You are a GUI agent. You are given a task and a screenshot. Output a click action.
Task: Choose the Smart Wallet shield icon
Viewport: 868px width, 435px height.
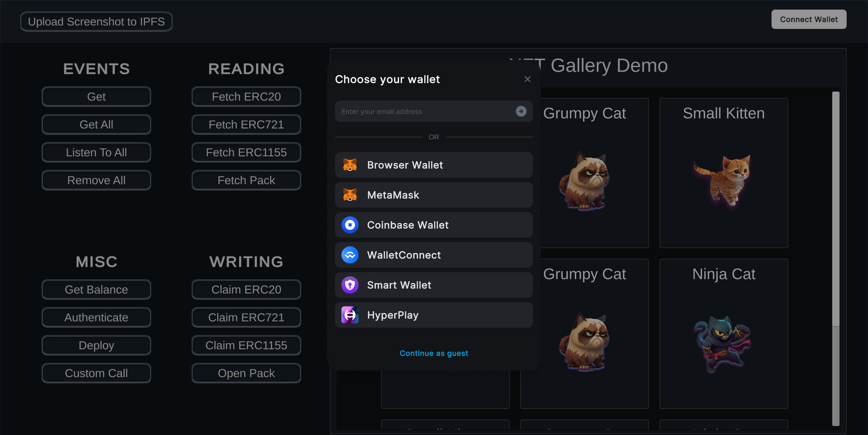(x=350, y=285)
